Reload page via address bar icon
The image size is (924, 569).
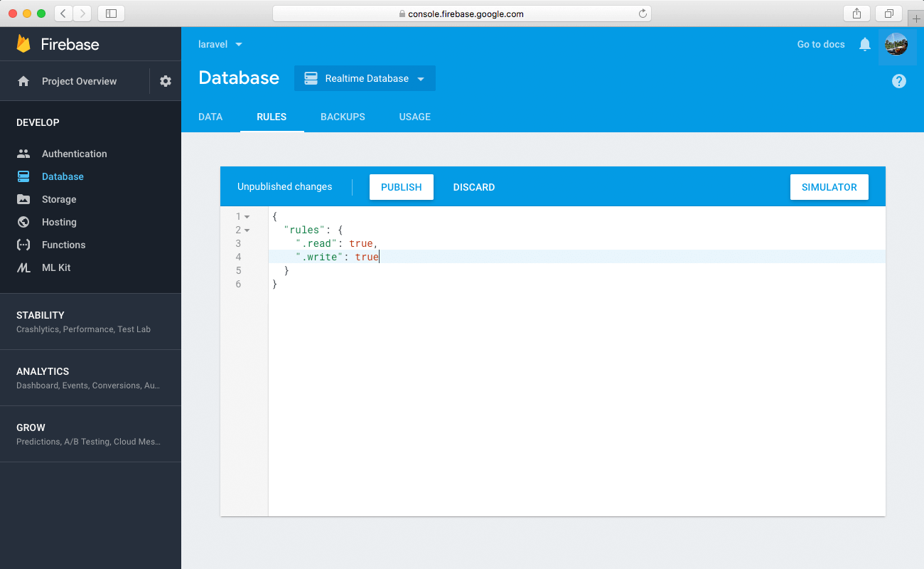(643, 14)
